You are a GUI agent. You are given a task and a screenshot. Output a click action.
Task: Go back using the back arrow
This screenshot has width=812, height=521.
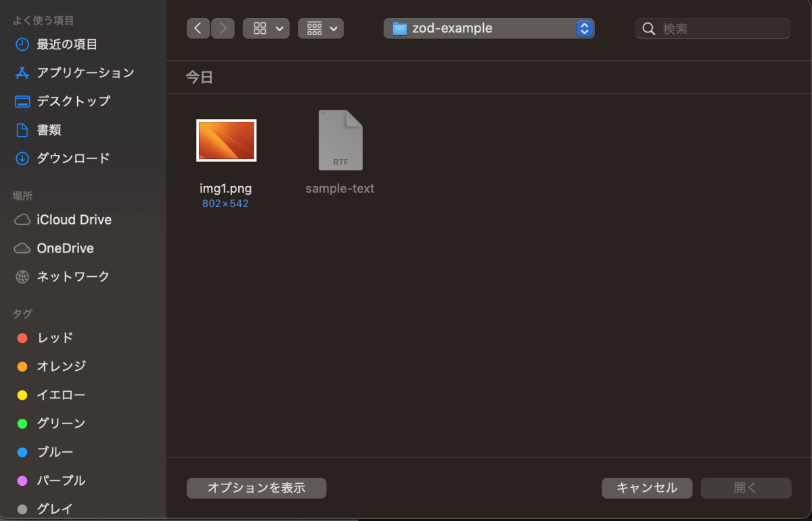pos(198,28)
